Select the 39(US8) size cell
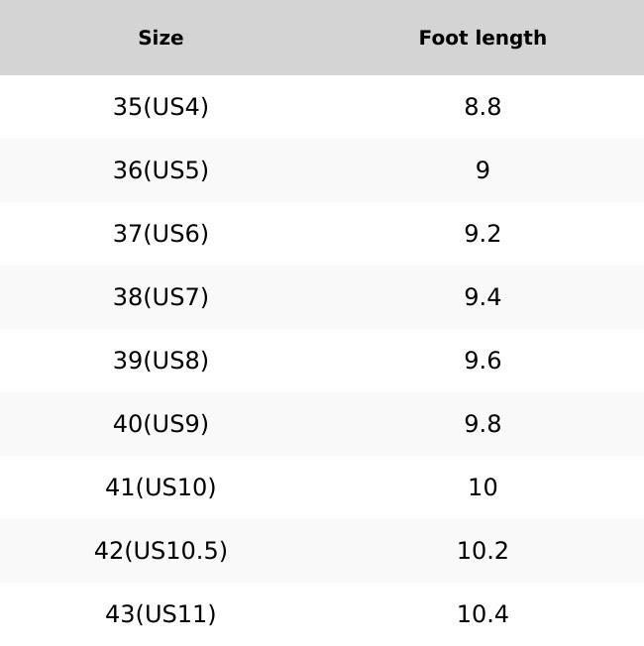The width and height of the screenshot is (644, 646). [x=161, y=361]
